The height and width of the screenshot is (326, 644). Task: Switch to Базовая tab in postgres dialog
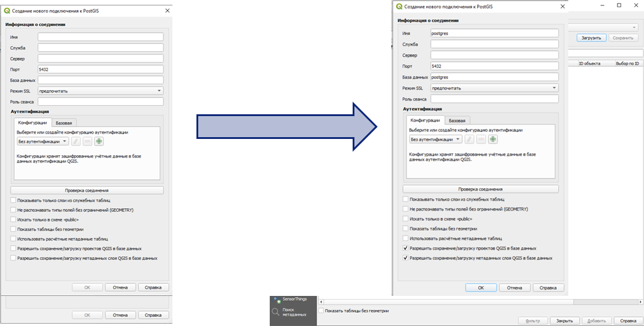pos(457,120)
